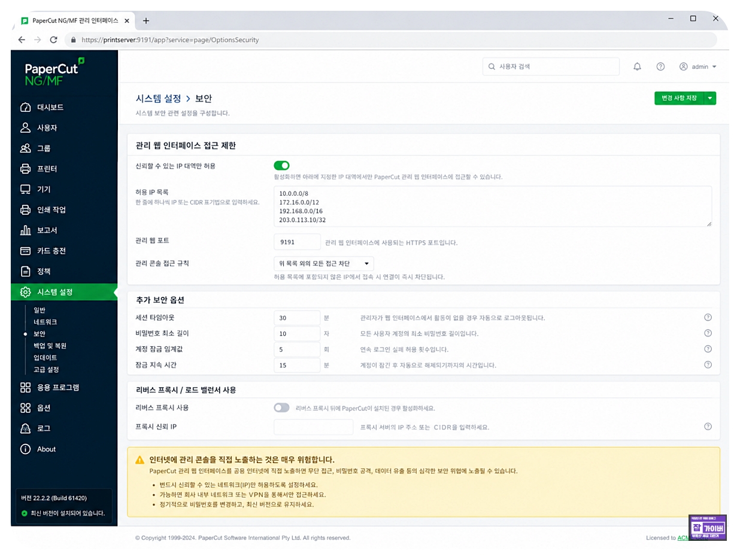Select the 고급 설정 submenu item
The width and height of the screenshot is (740, 560).
pos(47,370)
